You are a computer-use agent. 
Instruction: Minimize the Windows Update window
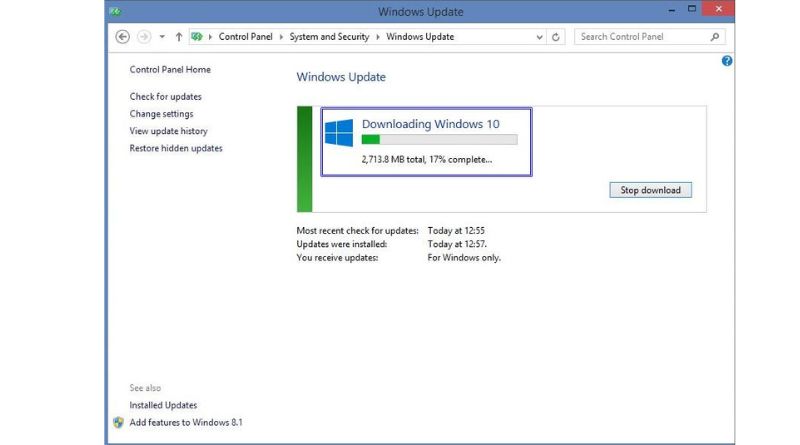coord(672,10)
